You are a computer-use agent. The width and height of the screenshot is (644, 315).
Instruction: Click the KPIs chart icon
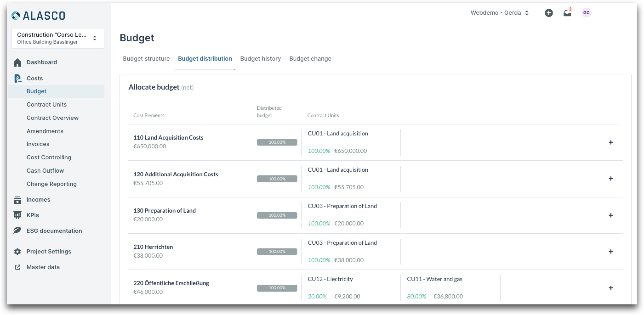17,215
